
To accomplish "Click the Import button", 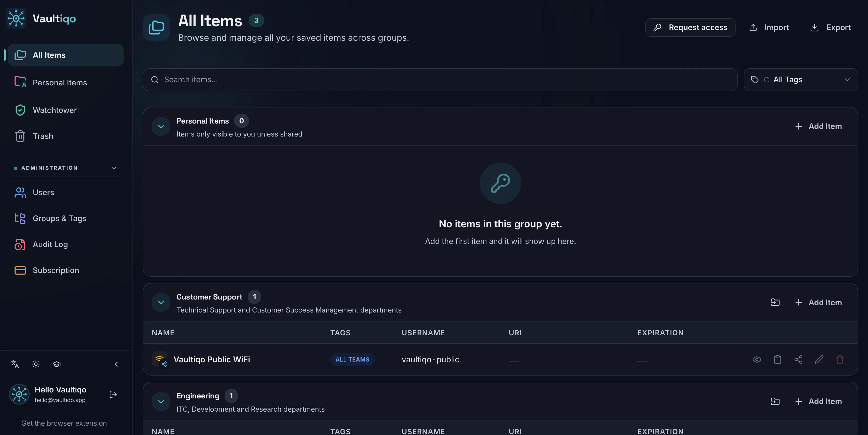I will click(x=769, y=27).
